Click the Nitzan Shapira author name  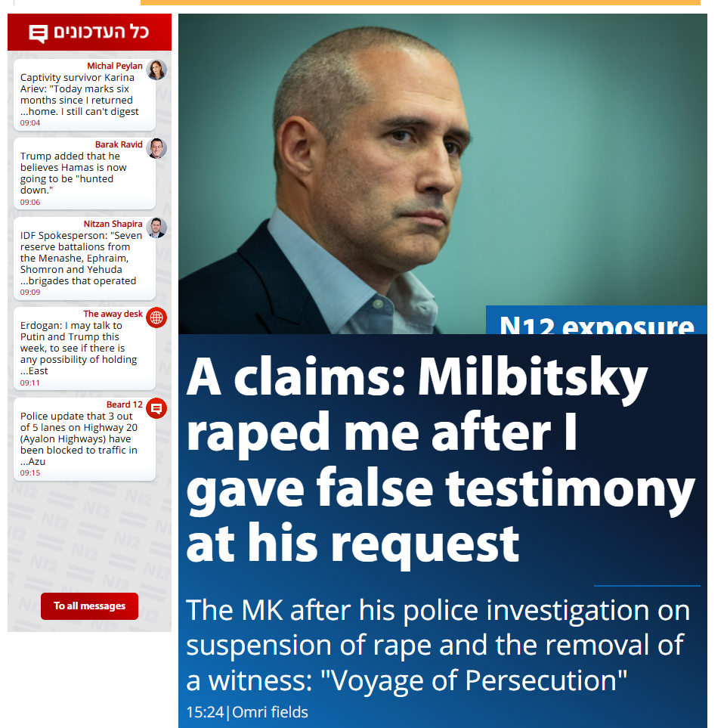pos(113,224)
